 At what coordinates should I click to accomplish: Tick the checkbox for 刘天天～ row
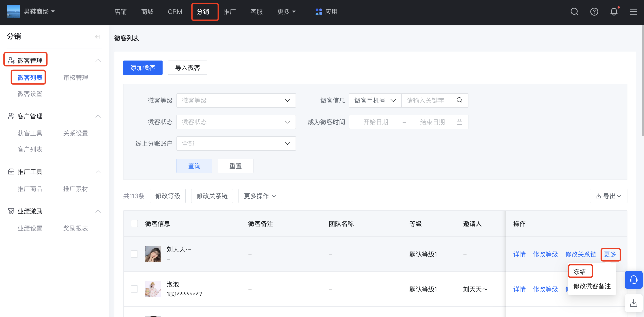pyautogui.click(x=134, y=254)
